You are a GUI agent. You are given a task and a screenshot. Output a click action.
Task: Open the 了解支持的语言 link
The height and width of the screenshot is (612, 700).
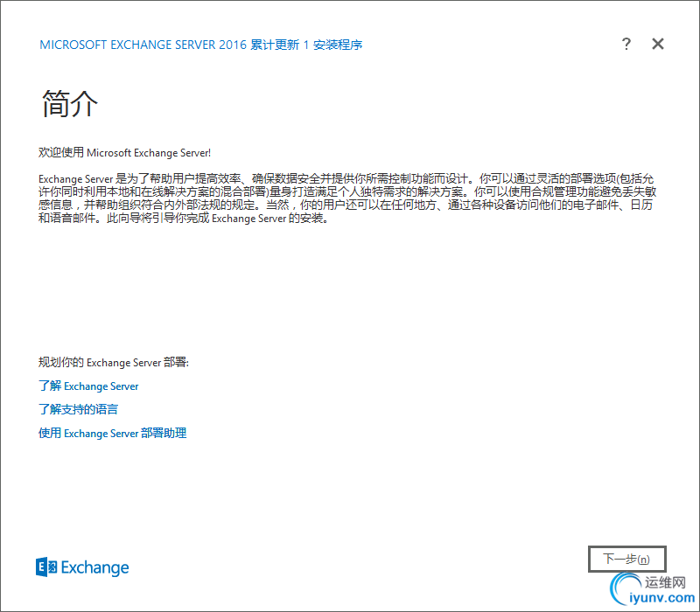tap(78, 409)
